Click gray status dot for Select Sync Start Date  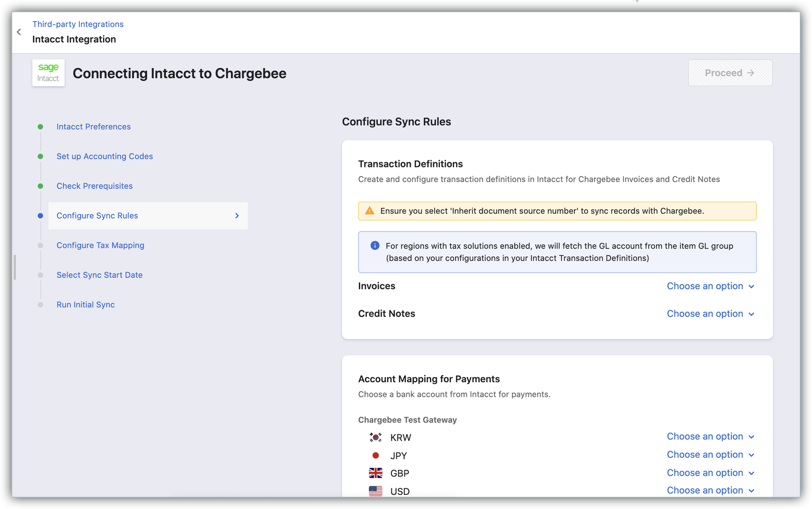[41, 275]
